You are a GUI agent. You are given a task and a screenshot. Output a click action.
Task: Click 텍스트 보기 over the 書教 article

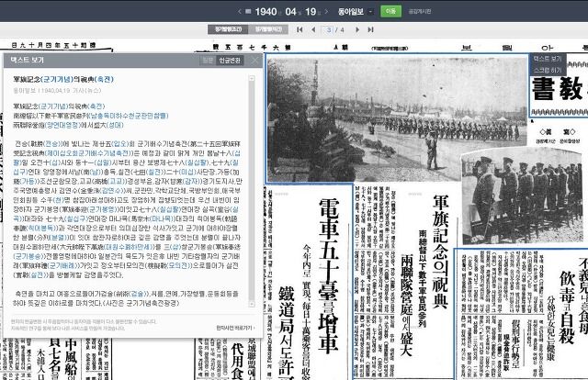(548, 59)
